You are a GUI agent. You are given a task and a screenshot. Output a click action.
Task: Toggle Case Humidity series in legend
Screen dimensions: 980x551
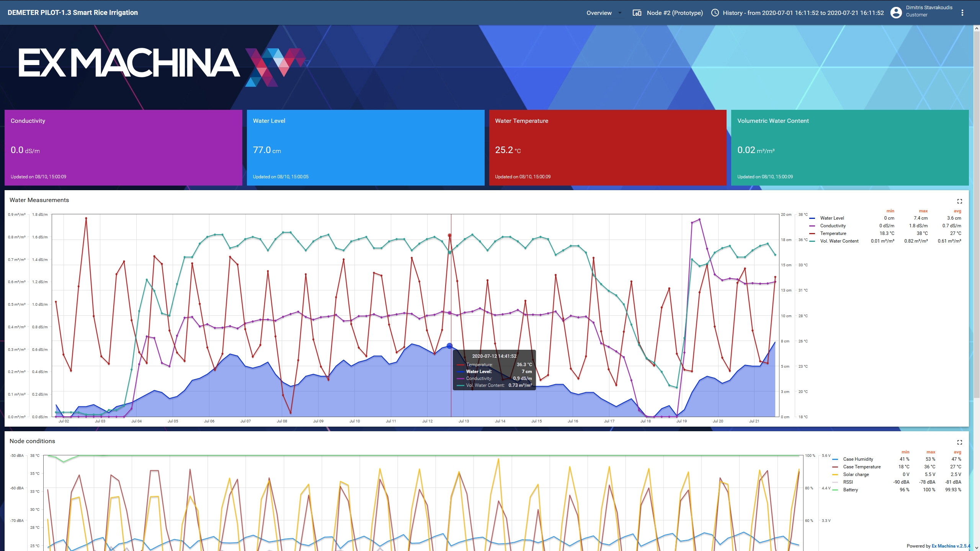(x=858, y=459)
